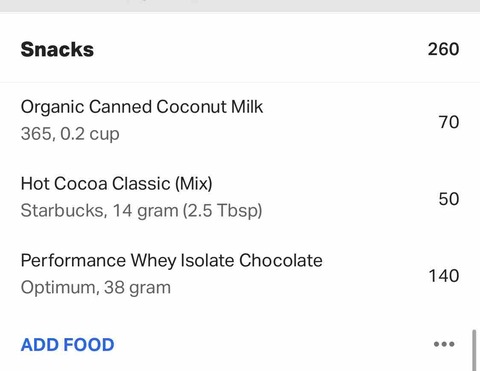Select 'Starbucks, 14 gram (2.5 Tbsp)' serving detail
The image size is (480, 371).
(141, 211)
